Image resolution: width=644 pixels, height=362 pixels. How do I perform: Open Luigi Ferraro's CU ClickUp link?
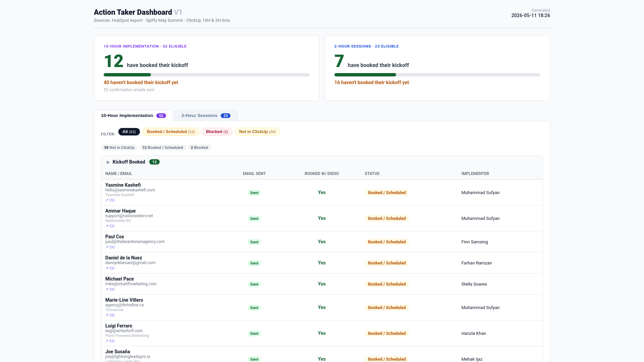pyautogui.click(x=110, y=341)
